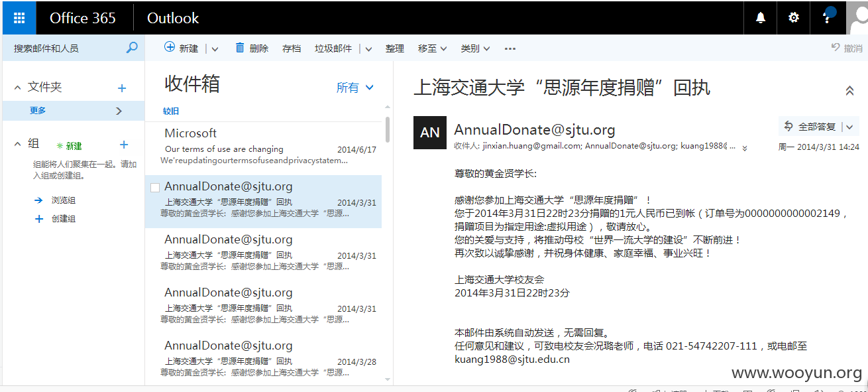Click the AN sender avatar
This screenshot has height=392, width=868.
pos(430,132)
